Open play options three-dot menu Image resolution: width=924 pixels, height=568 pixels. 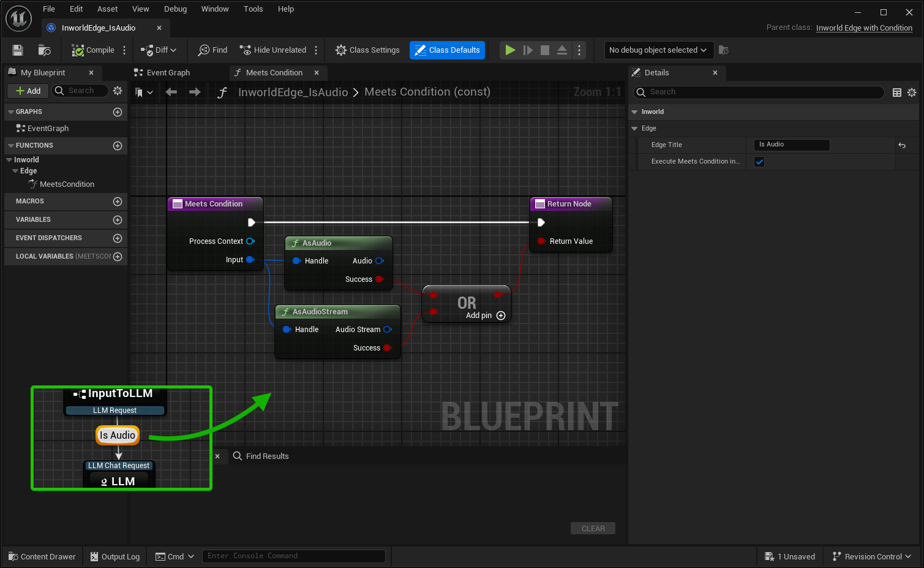tap(579, 50)
